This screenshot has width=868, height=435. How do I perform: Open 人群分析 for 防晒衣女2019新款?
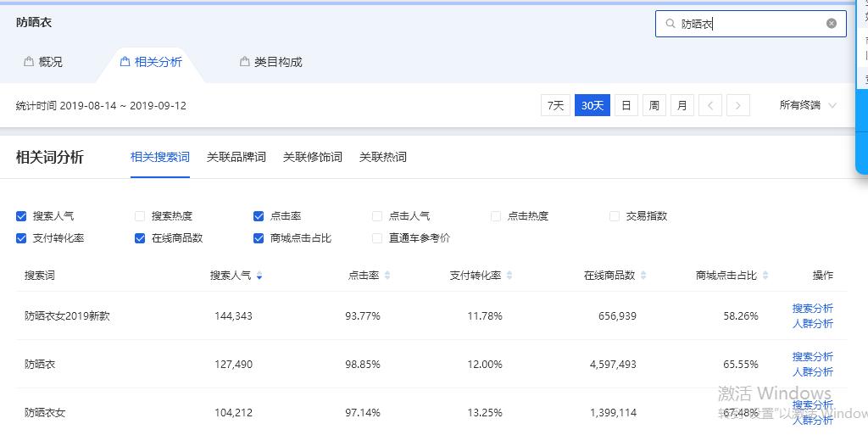(x=812, y=324)
